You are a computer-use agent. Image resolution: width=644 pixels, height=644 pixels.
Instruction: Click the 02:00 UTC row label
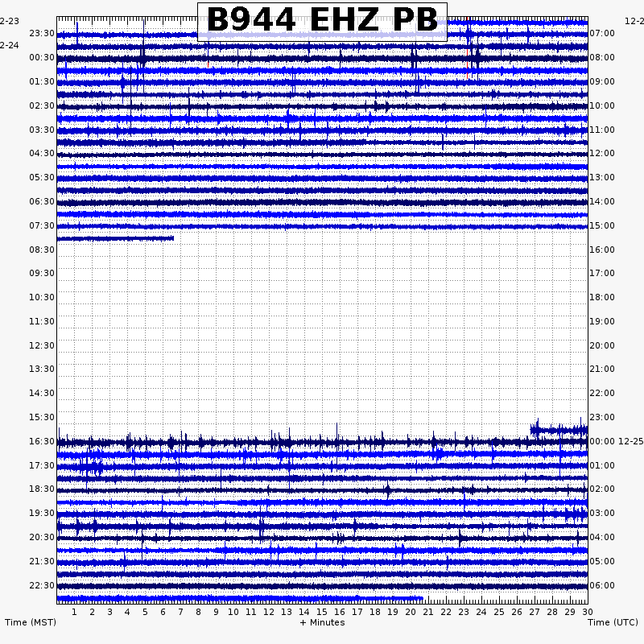pyautogui.click(x=602, y=489)
